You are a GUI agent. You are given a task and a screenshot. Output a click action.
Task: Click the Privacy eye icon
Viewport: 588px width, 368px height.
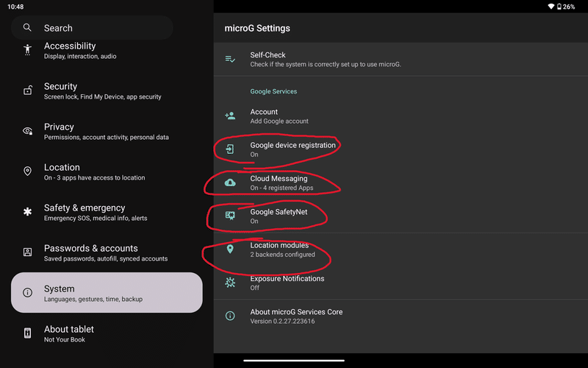point(28,131)
